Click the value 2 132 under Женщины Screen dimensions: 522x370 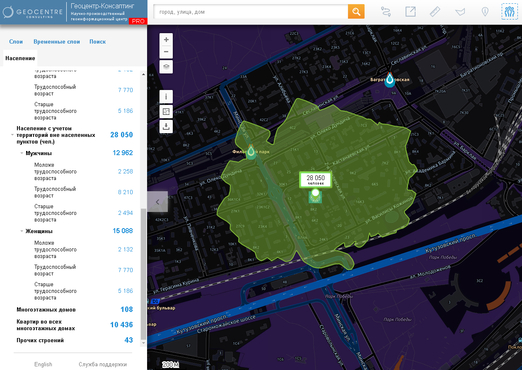pos(125,249)
